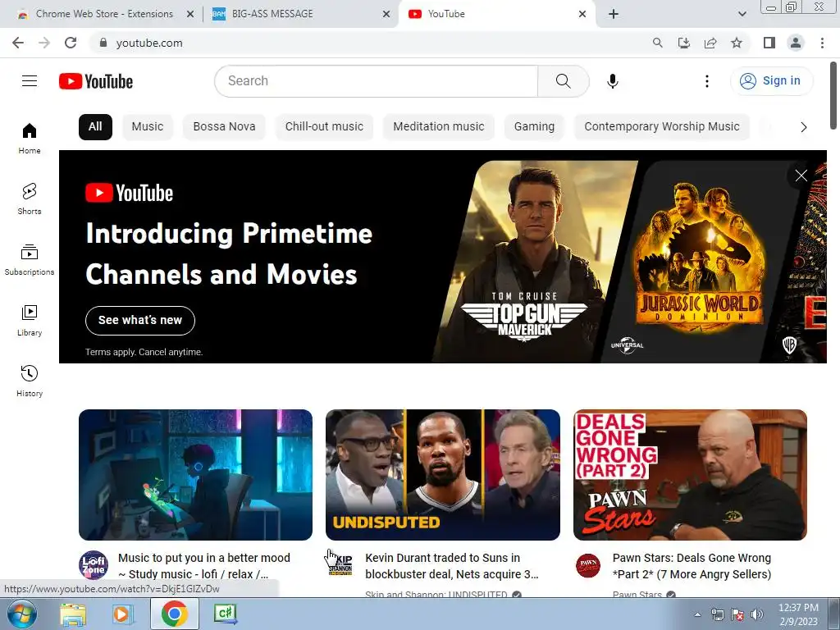The width and height of the screenshot is (840, 630).
Task: Click the YouTube search input field
Action: 376,81
